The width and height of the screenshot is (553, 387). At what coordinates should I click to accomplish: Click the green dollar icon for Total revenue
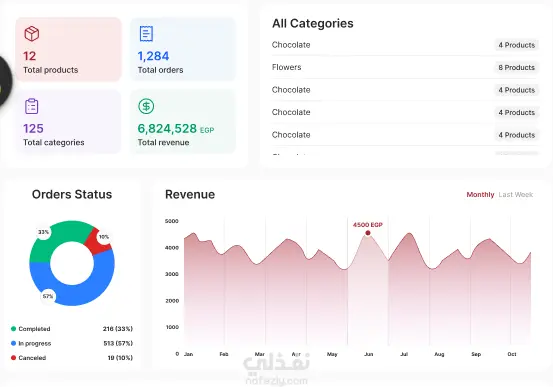146,106
